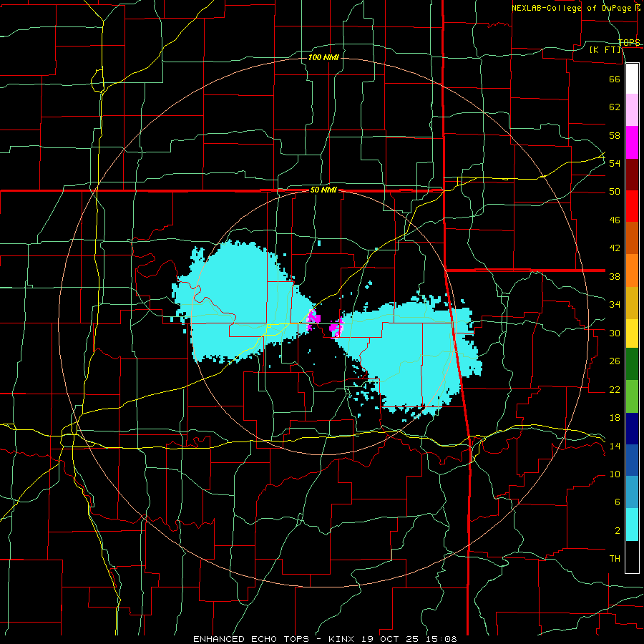Click the cyan legend swatch

632,525
